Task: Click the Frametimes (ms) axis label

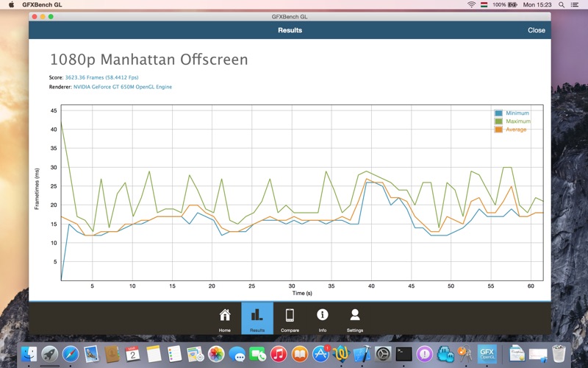Action: click(37, 189)
